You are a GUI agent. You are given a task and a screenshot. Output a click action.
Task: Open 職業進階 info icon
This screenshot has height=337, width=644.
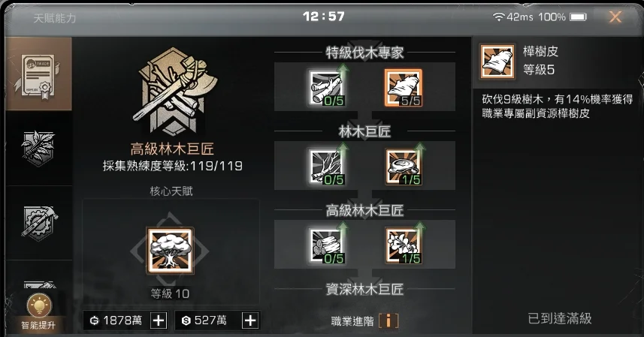pyautogui.click(x=388, y=320)
